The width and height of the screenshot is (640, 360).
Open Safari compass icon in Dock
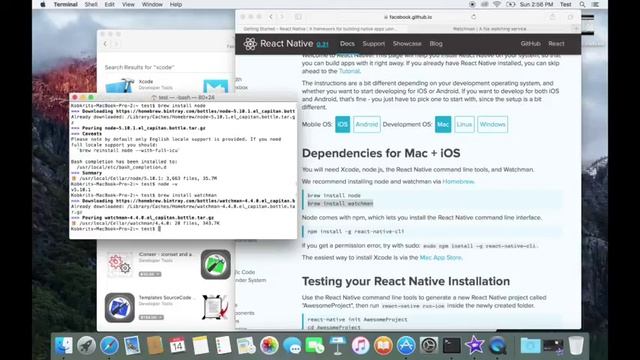109,346
